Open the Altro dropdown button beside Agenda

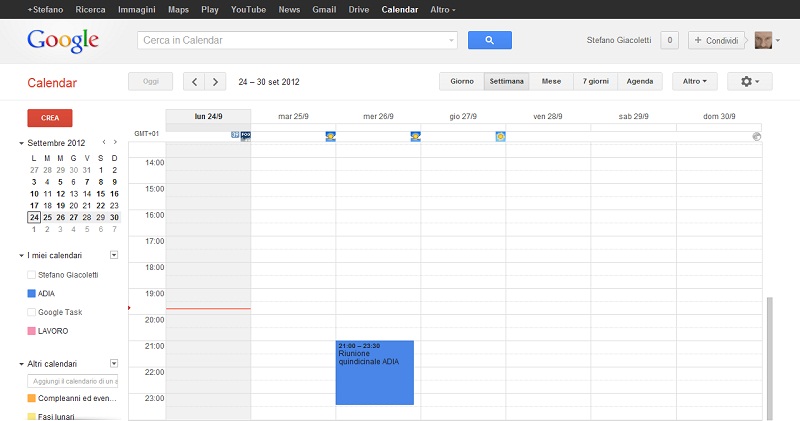pos(694,81)
